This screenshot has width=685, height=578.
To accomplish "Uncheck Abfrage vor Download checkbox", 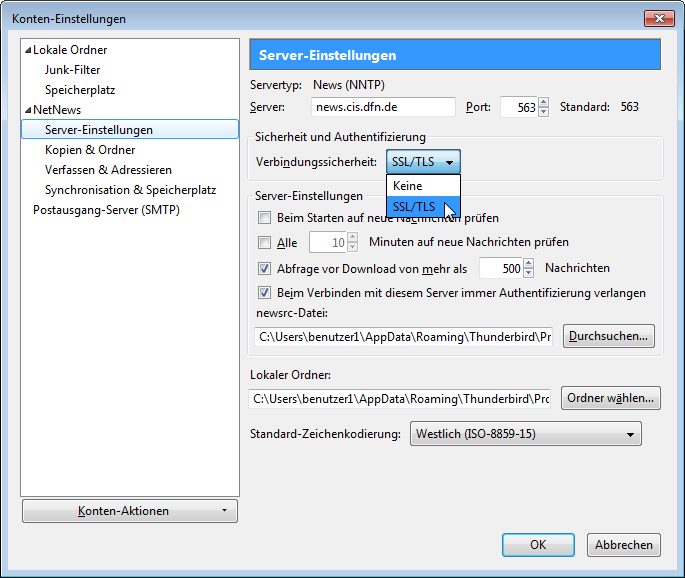I will [265, 268].
